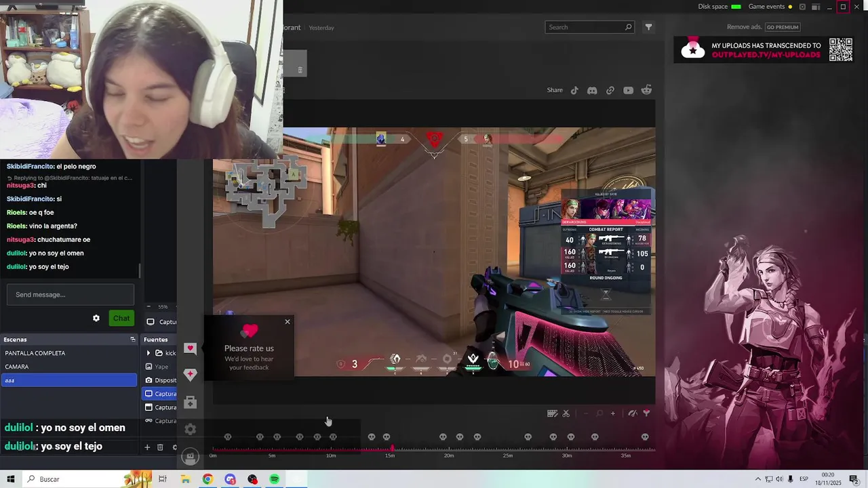Open the window layout icon in title bar
The width and height of the screenshot is (868, 488).
tap(815, 7)
